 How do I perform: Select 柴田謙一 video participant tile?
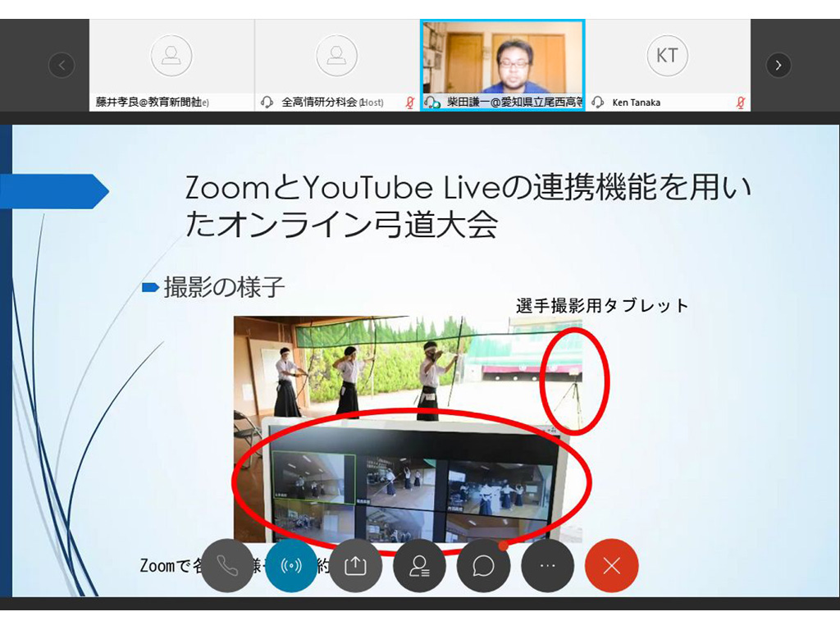[503, 66]
